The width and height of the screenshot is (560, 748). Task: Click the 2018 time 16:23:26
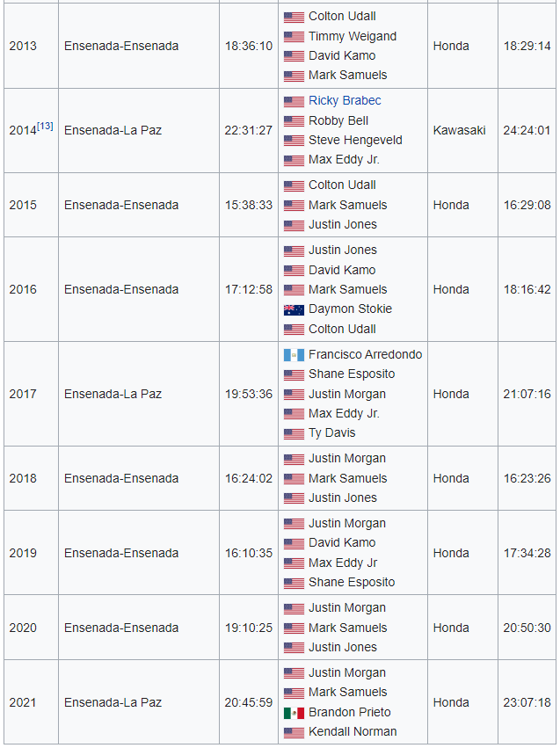[x=527, y=478]
